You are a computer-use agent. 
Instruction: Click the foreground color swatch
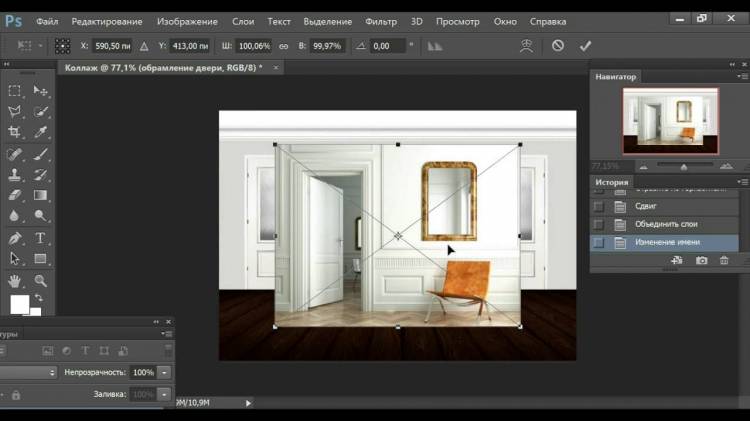click(x=20, y=304)
